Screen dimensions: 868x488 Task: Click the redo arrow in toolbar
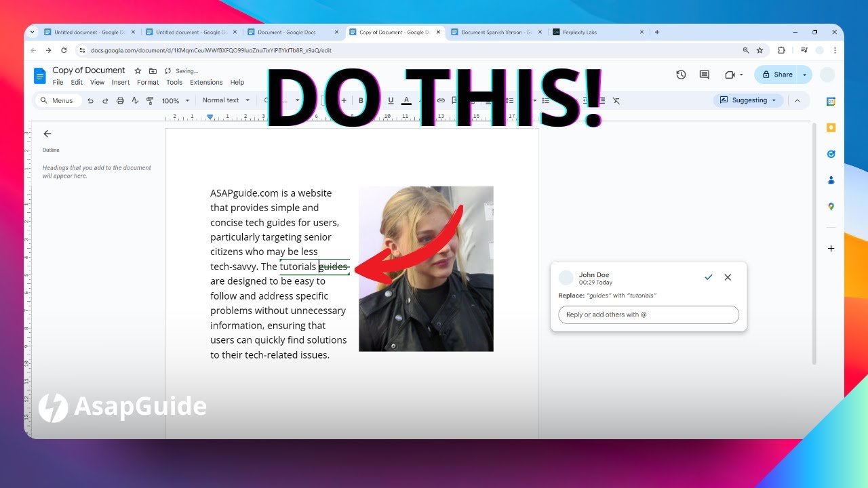pyautogui.click(x=105, y=100)
